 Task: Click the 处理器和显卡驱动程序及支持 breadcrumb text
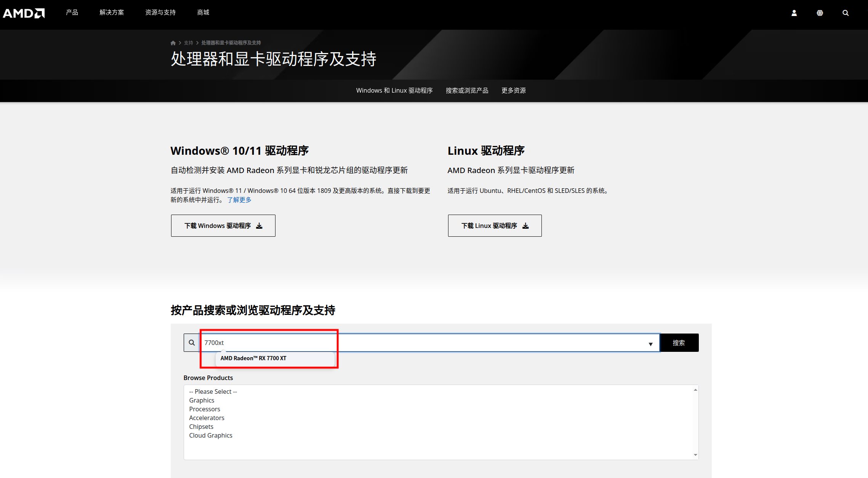[231, 43]
